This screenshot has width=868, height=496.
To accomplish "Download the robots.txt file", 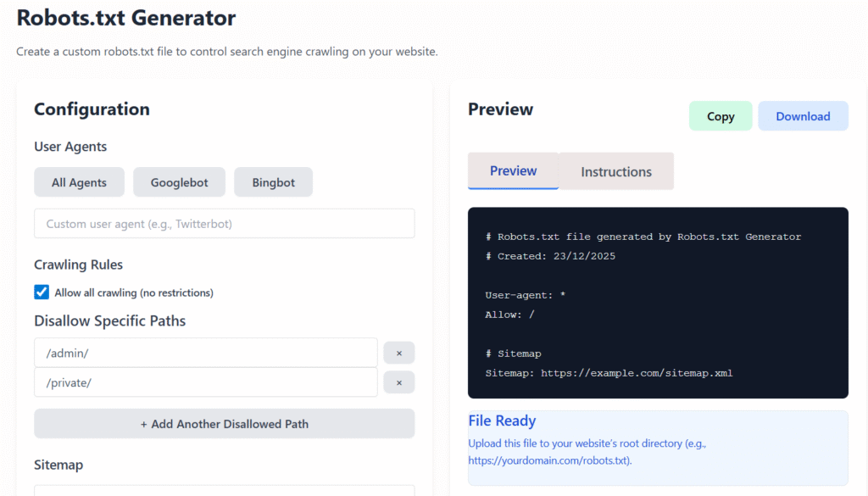I will (x=803, y=115).
